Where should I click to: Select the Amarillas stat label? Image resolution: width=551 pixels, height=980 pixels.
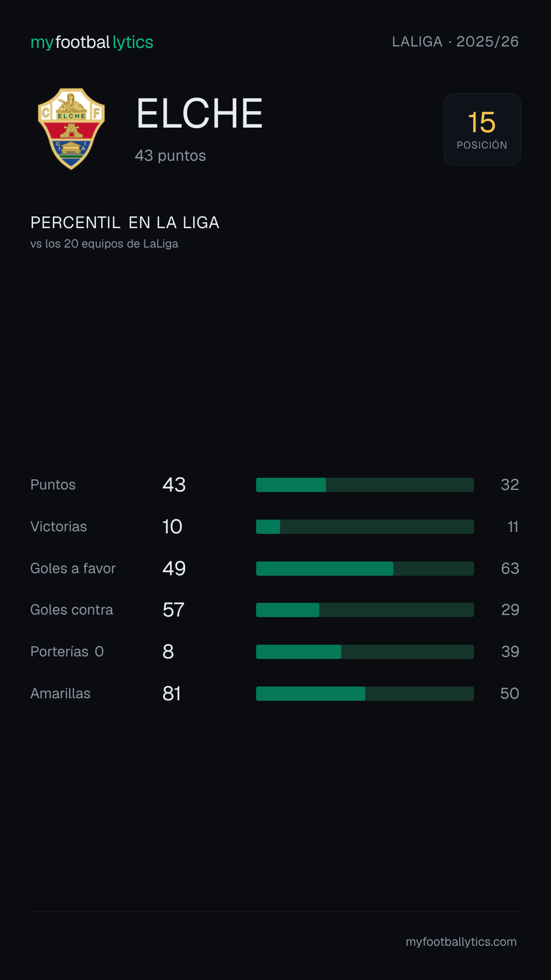coord(60,694)
